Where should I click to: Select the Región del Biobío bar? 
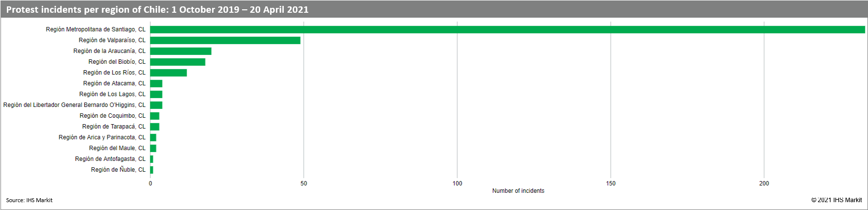click(x=178, y=62)
